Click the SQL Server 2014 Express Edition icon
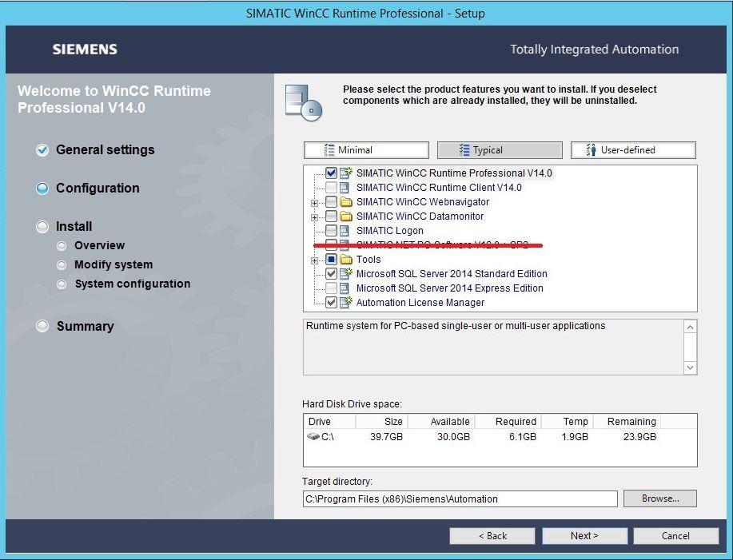Screen dimensions: 733x560 coord(345,288)
